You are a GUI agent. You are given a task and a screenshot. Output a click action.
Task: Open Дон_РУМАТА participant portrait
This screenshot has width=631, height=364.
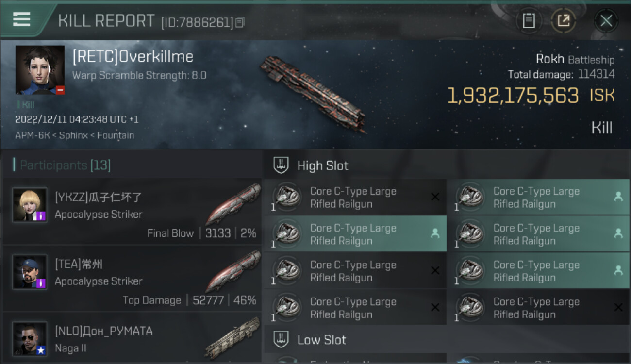(x=30, y=339)
